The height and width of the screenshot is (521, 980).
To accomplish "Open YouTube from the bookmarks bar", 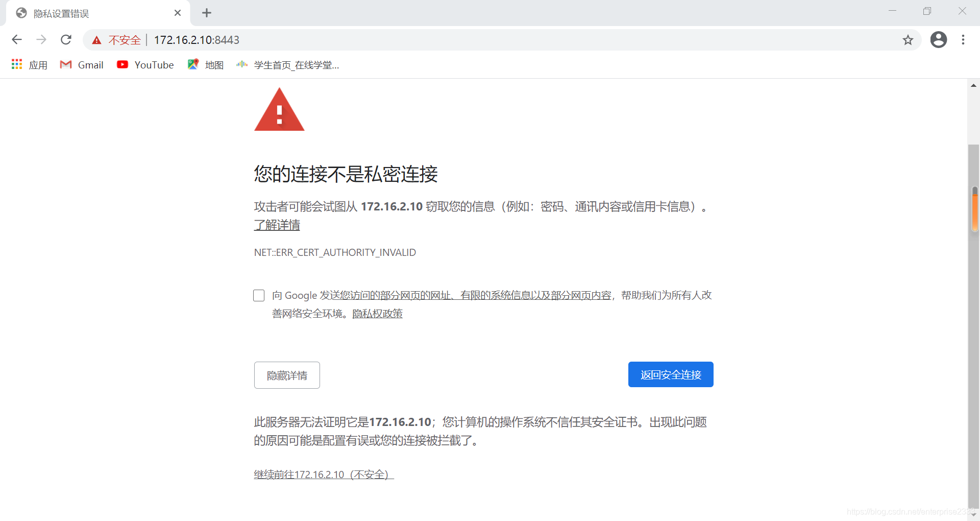I will coord(145,65).
